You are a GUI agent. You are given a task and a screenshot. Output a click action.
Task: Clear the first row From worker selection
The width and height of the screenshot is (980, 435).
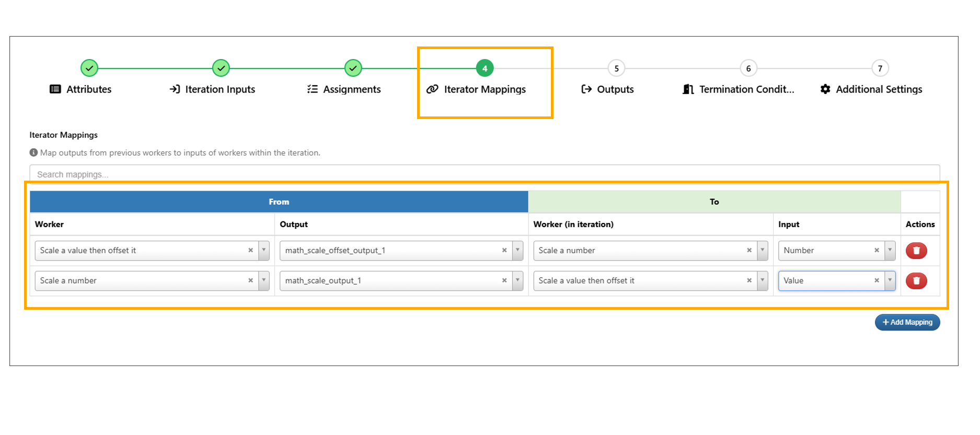250,251
